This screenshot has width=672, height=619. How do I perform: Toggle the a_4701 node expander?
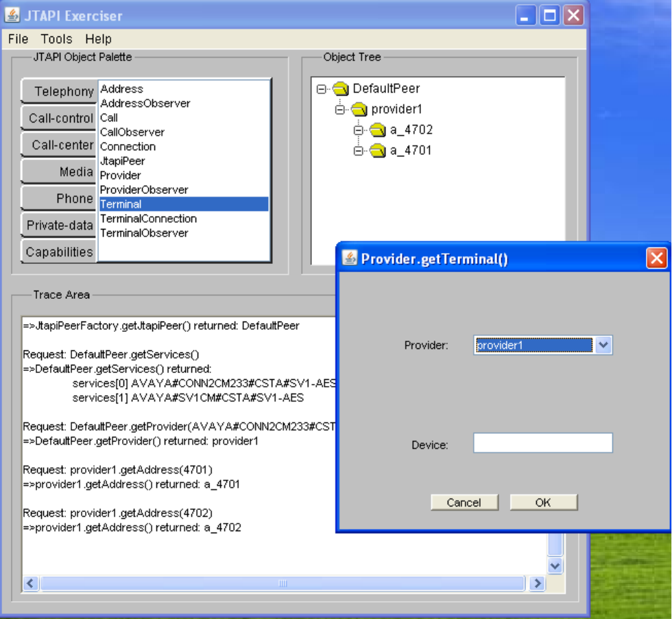tap(358, 151)
